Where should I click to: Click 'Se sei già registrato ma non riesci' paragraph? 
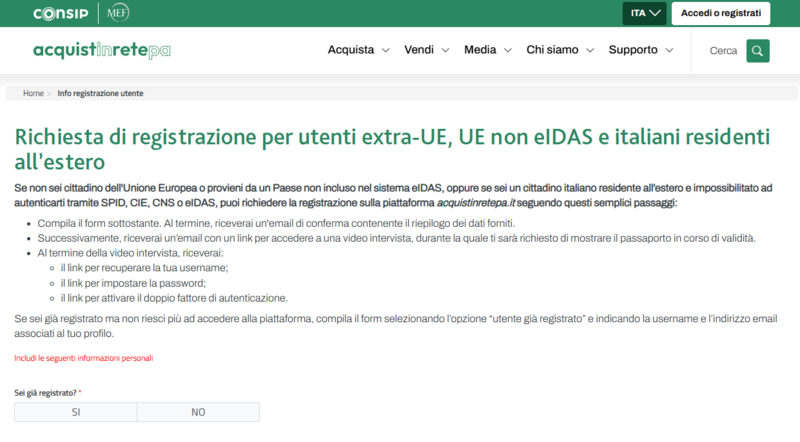(x=396, y=326)
